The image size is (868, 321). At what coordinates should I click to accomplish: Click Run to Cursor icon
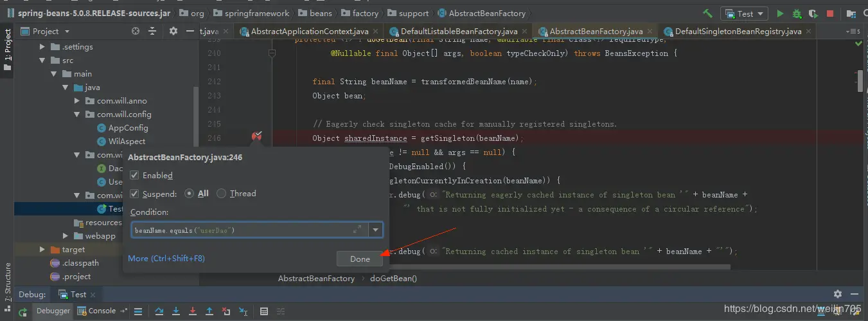click(244, 311)
